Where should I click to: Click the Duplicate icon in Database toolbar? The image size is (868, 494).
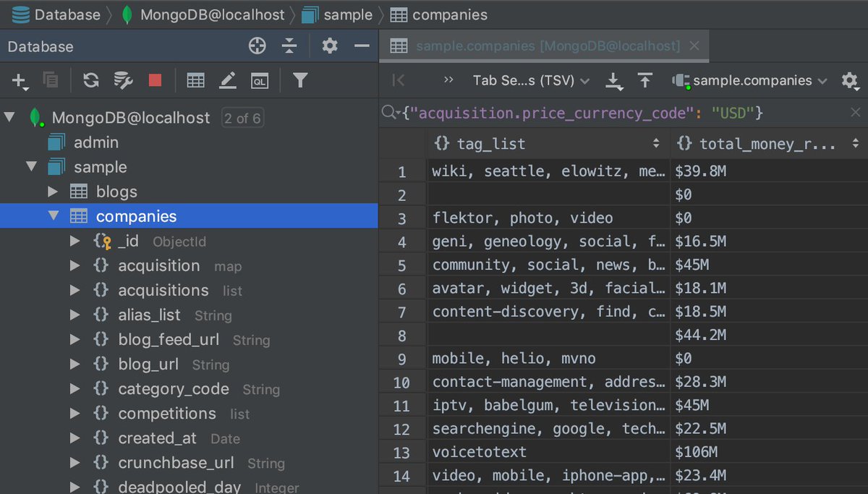click(51, 80)
